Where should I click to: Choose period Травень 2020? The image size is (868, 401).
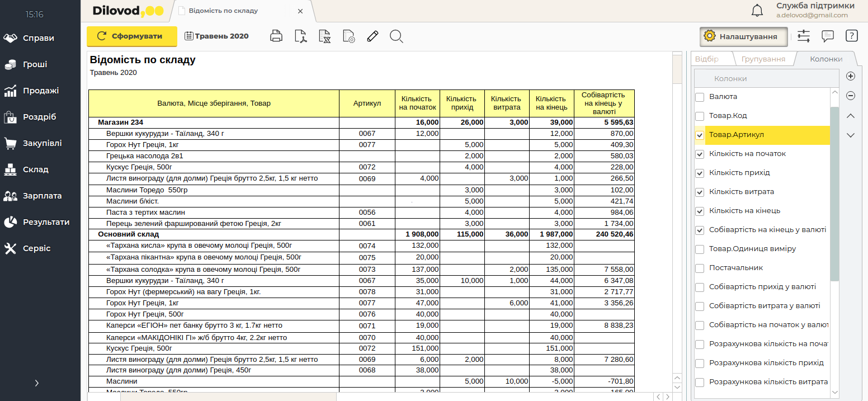(x=216, y=36)
